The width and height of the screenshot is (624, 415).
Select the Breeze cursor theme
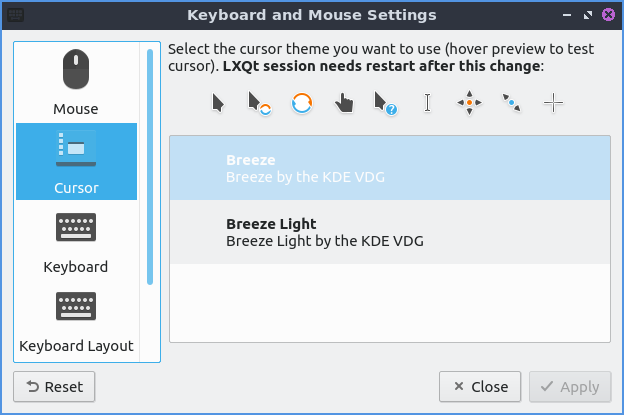click(390, 168)
